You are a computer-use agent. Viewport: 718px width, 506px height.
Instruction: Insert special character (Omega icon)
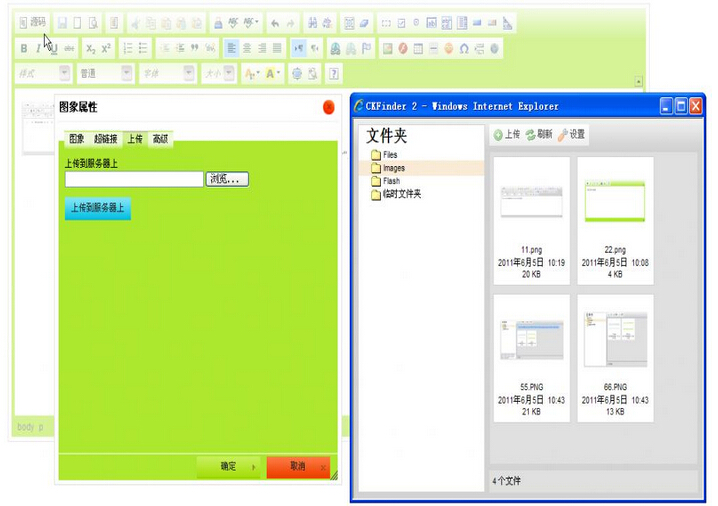tap(464, 48)
